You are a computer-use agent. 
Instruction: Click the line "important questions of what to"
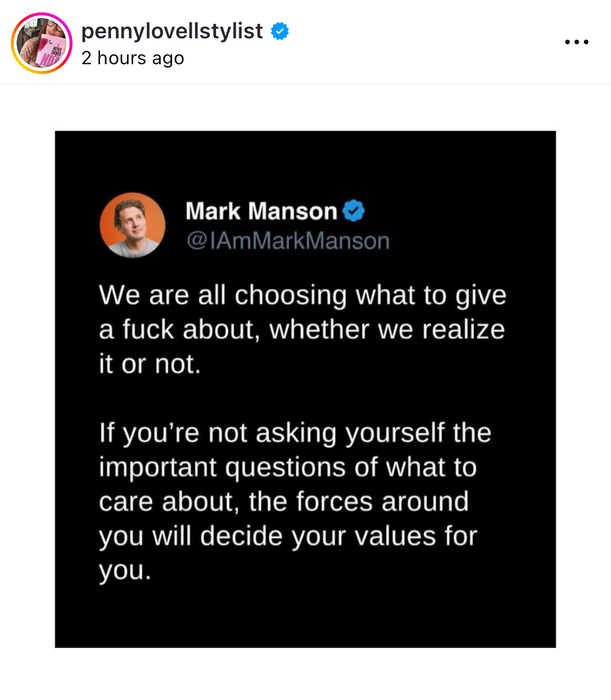click(288, 467)
